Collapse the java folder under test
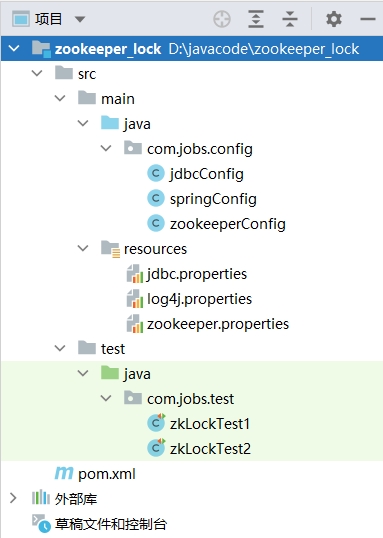Image resolution: width=383 pixels, height=538 pixels. pos(83,373)
